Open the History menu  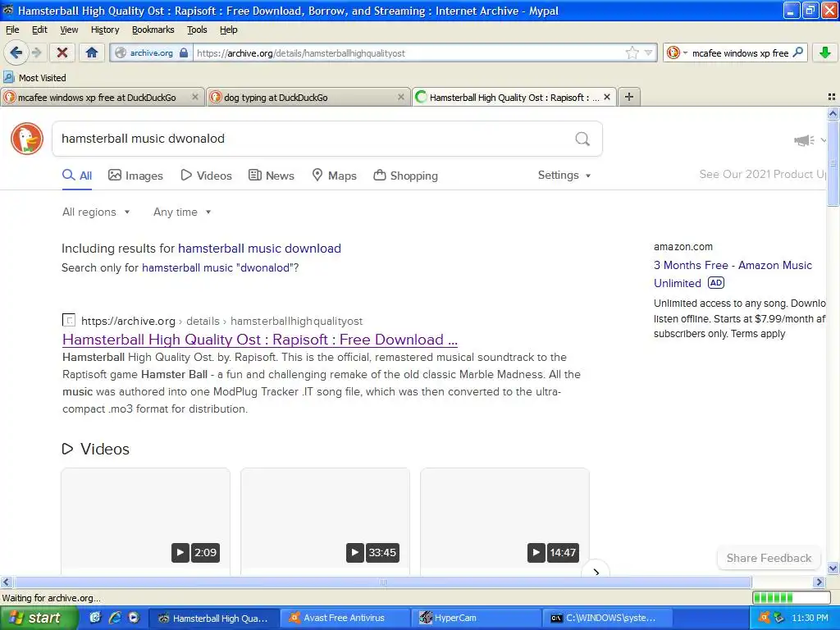coord(104,30)
